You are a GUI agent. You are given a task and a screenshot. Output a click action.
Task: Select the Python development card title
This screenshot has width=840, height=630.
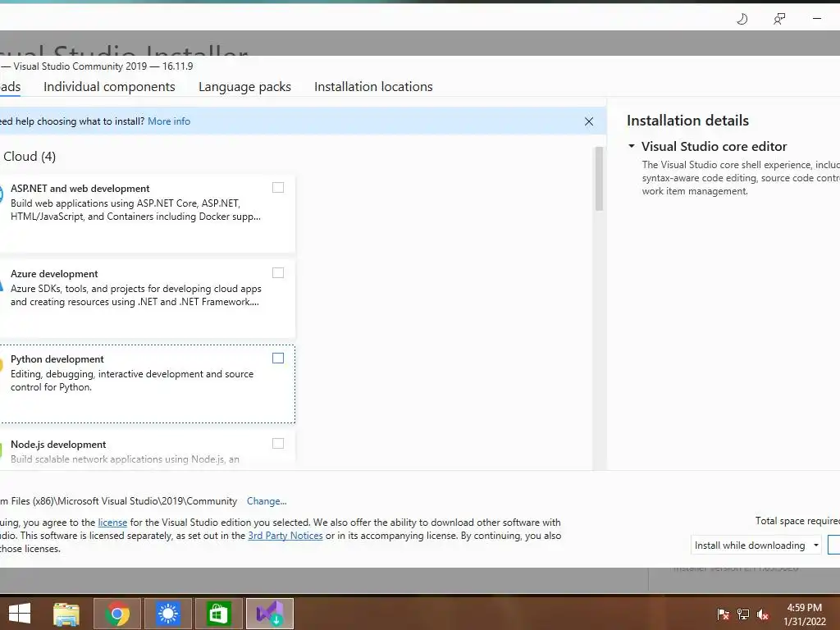tap(57, 359)
